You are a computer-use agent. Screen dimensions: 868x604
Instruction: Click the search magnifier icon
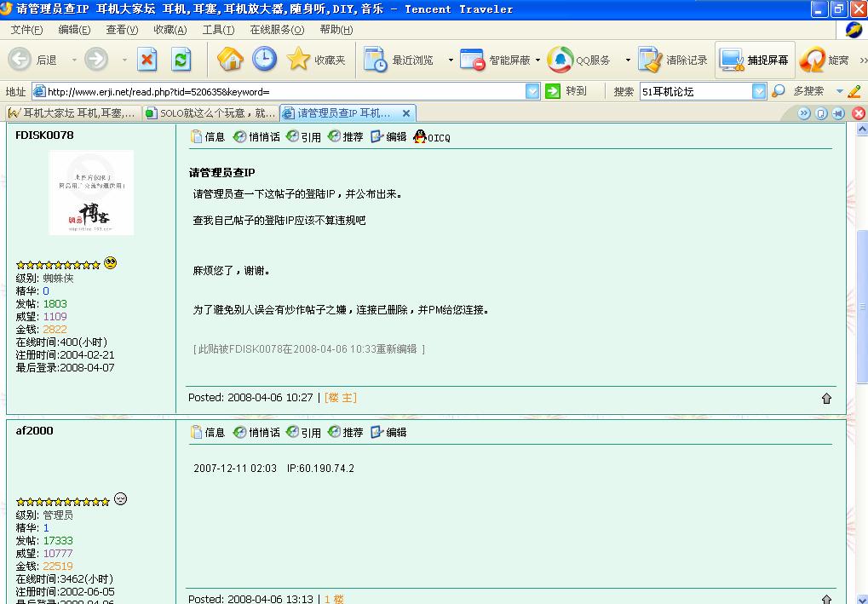[x=778, y=91]
